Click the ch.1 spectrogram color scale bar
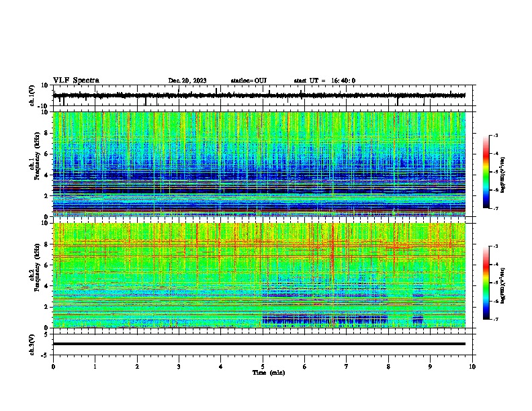 coord(486,172)
